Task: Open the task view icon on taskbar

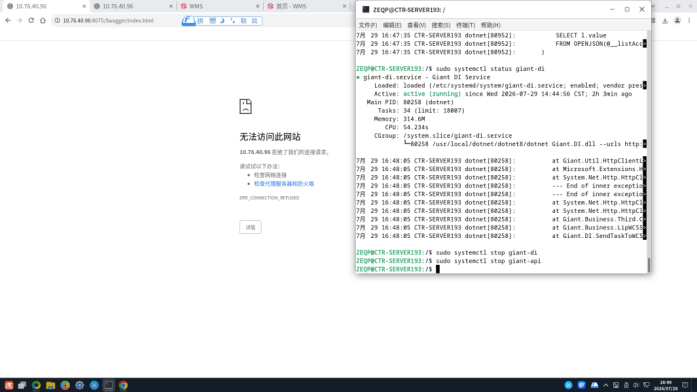Action: 22,385
